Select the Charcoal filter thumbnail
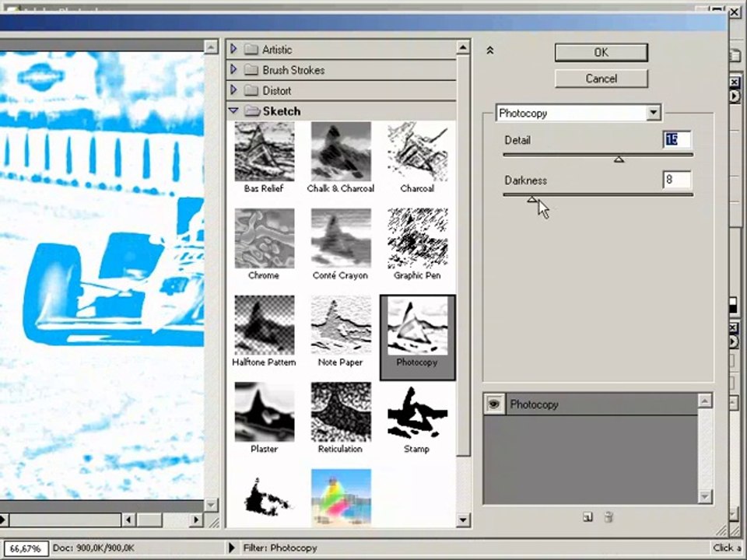Screen dimensions: 747x560 coord(417,152)
